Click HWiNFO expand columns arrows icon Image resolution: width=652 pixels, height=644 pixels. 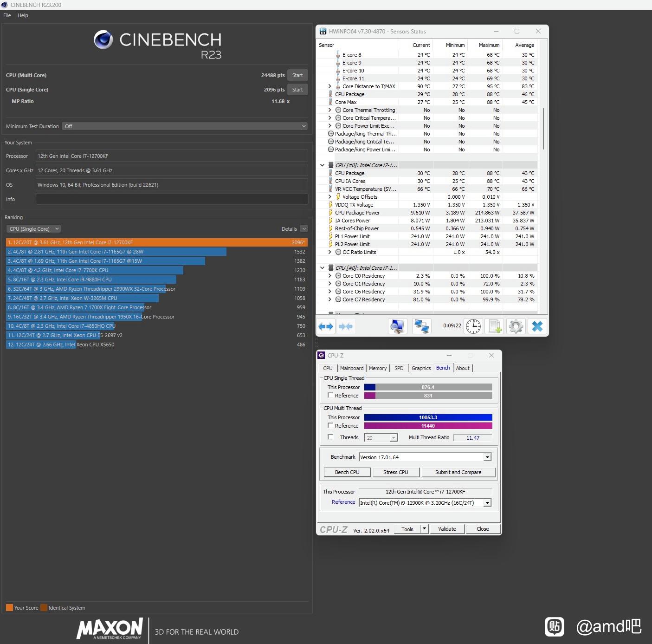(326, 326)
